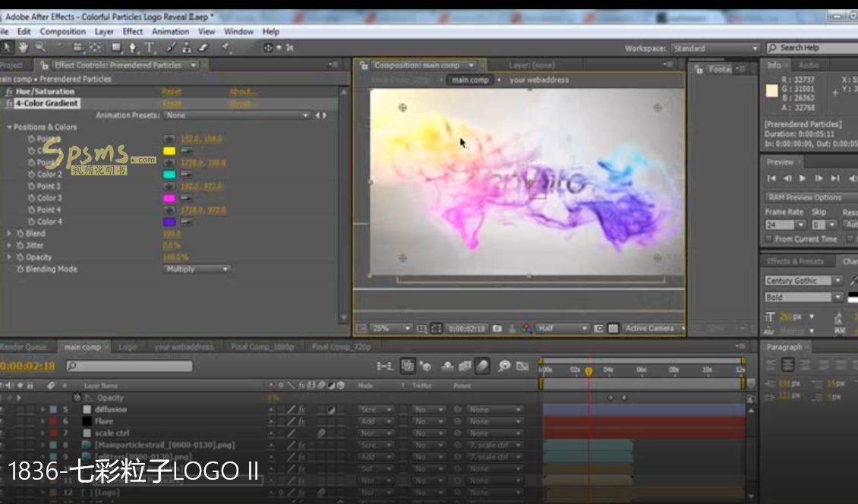Select the Puppet Pin tool

pos(226,48)
